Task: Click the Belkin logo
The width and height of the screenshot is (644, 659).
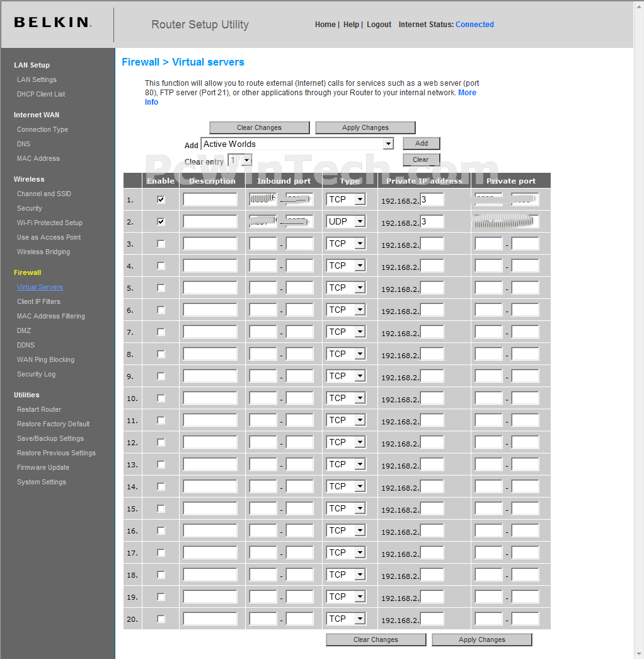Action: pos(52,23)
